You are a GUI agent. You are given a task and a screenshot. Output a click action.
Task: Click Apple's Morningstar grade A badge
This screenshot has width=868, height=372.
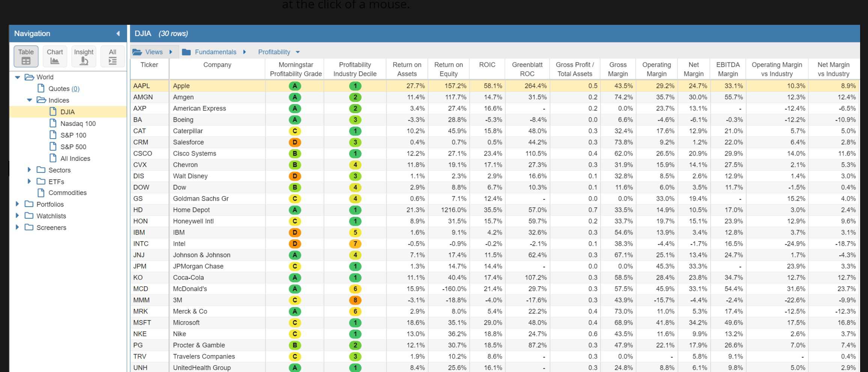(295, 86)
